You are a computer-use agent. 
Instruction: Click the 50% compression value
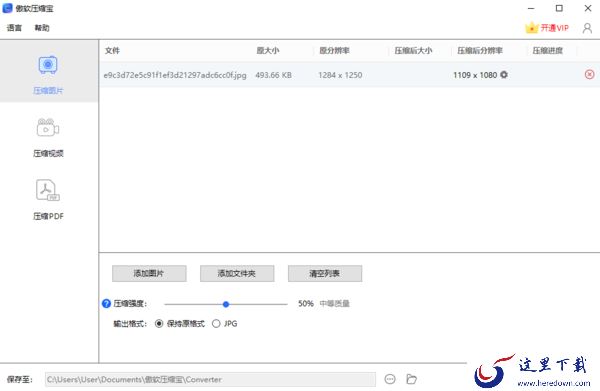coord(306,303)
